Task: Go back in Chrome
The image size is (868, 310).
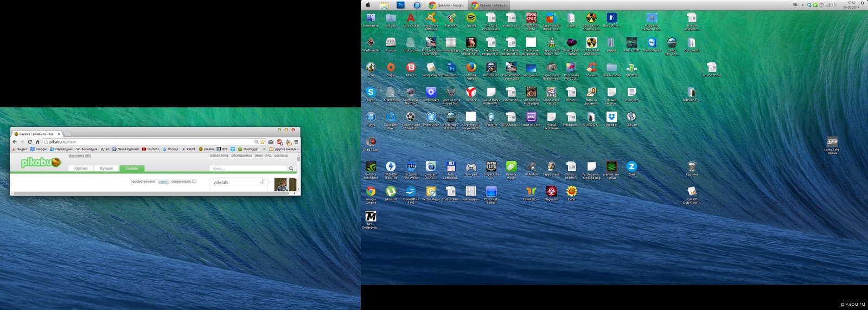Action: click(x=15, y=141)
